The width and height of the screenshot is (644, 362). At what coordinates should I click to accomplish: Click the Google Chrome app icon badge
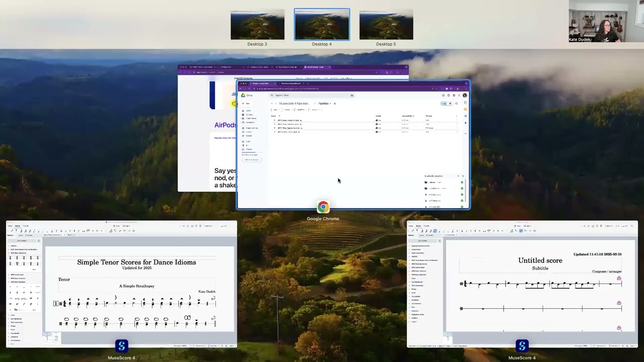323,207
